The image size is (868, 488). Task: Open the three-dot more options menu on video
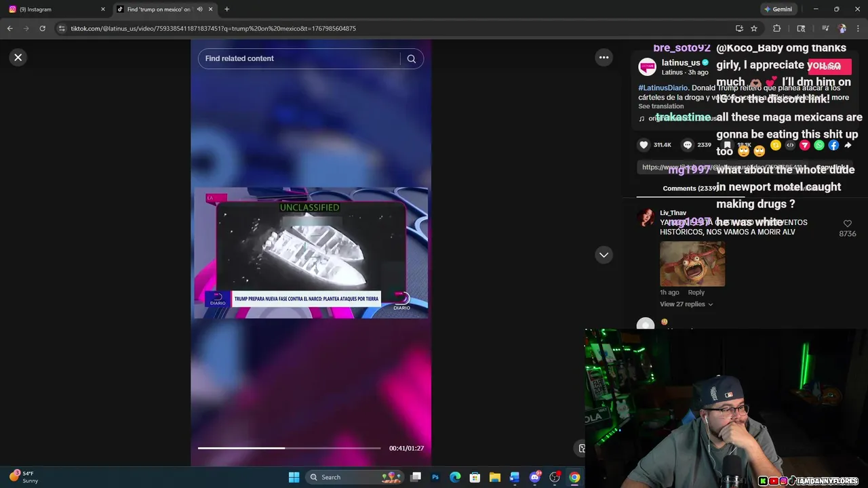point(604,58)
